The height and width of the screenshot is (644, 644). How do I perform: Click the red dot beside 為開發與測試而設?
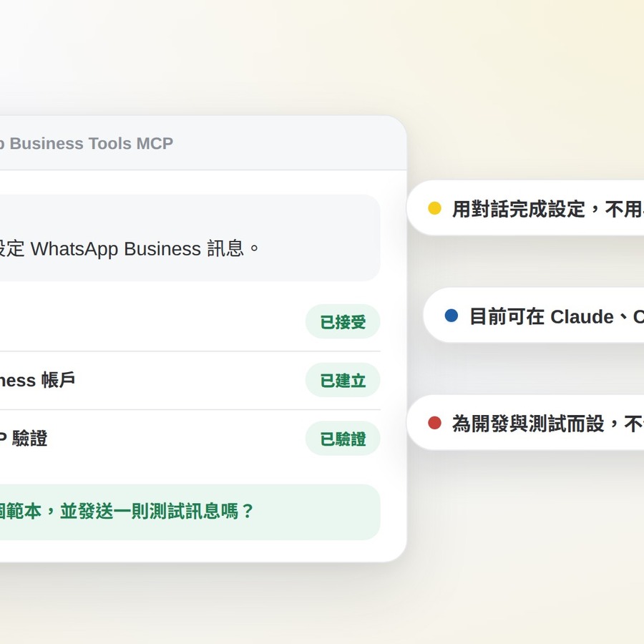coord(434,423)
